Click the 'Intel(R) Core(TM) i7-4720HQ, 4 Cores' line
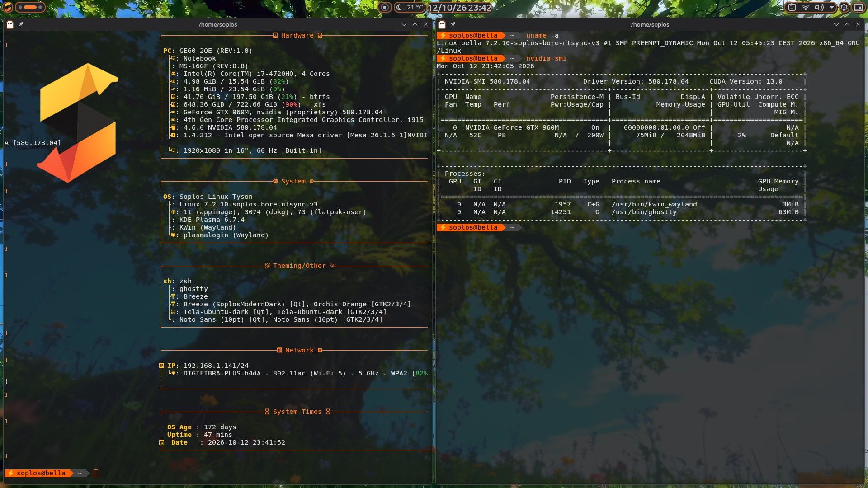 tap(256, 74)
